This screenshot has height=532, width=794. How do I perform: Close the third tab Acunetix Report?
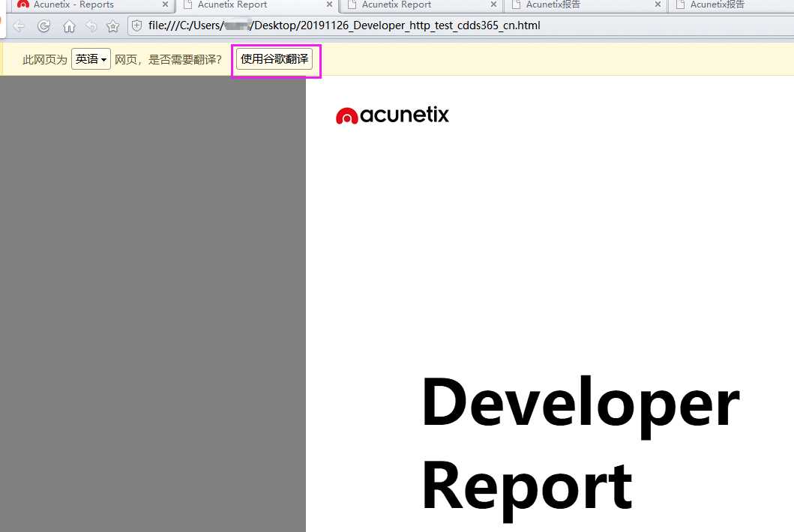click(x=493, y=4)
